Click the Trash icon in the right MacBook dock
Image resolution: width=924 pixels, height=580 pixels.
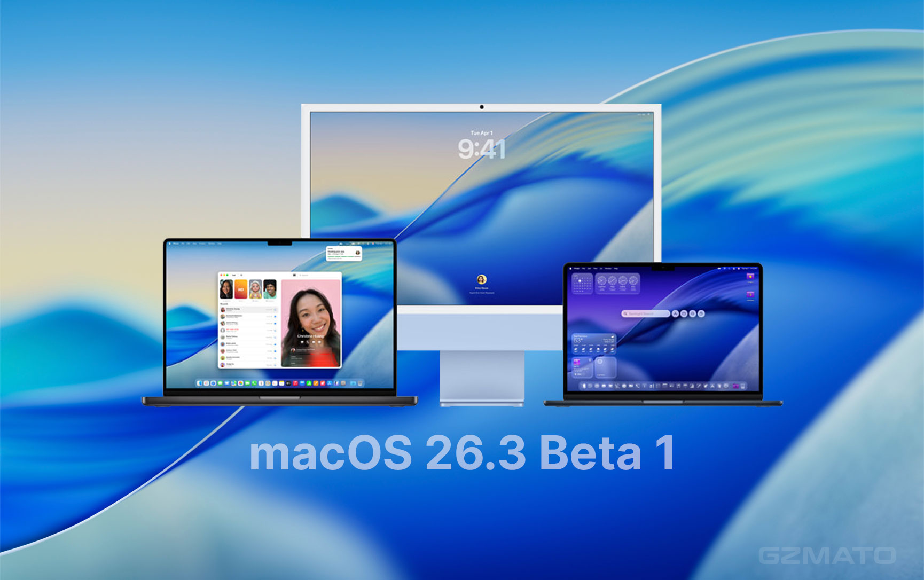(x=743, y=386)
